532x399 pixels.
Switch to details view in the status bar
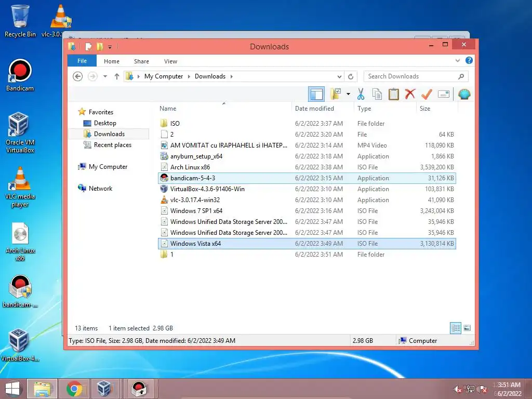tap(456, 328)
